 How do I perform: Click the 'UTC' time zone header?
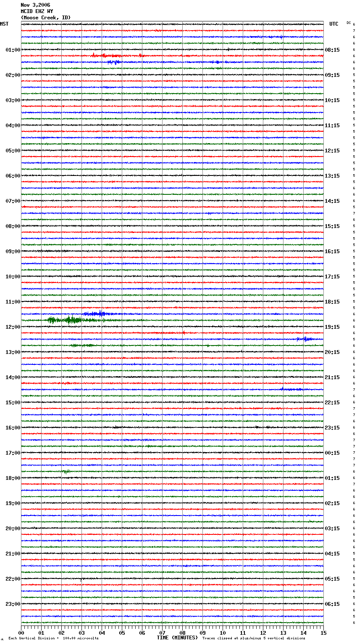[x=333, y=24]
